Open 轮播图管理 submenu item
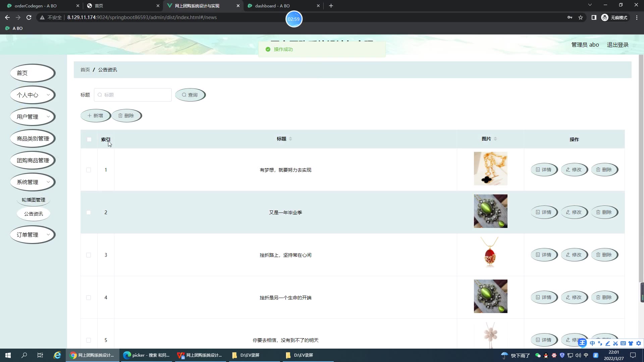Image resolution: width=644 pixels, height=362 pixels. [x=33, y=200]
